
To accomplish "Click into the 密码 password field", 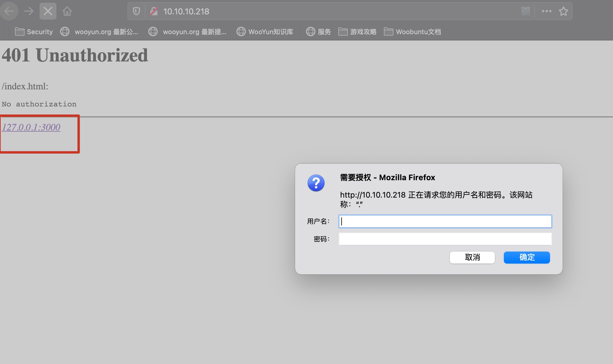I will tap(445, 239).
